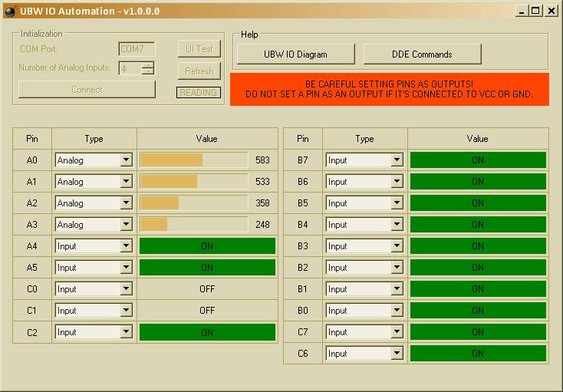The width and height of the screenshot is (563, 392).
Task: Toggle the C6 ON value indicator
Action: point(478,354)
